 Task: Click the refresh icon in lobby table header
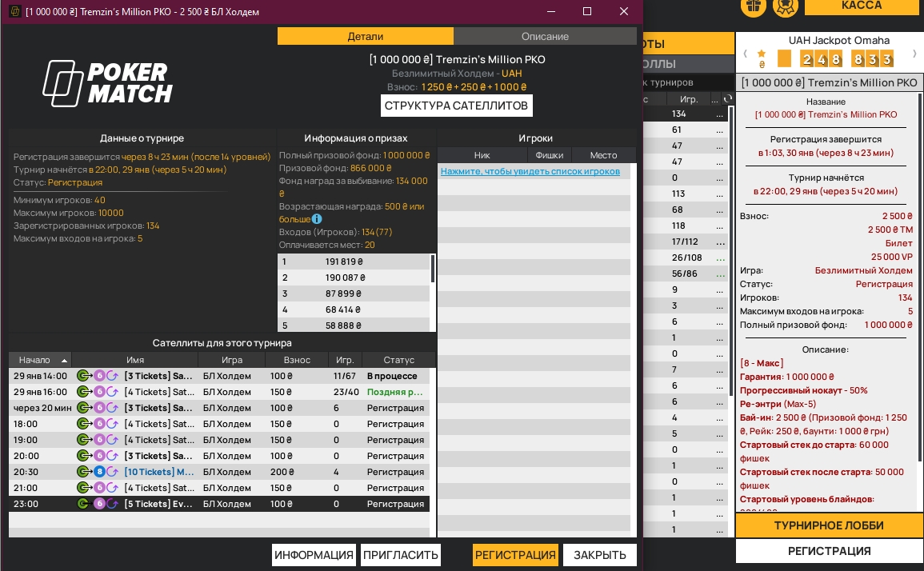(x=728, y=98)
